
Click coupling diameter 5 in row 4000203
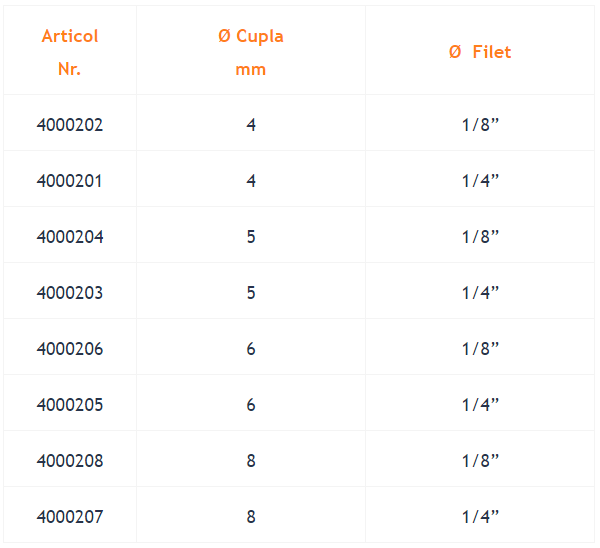(x=251, y=293)
